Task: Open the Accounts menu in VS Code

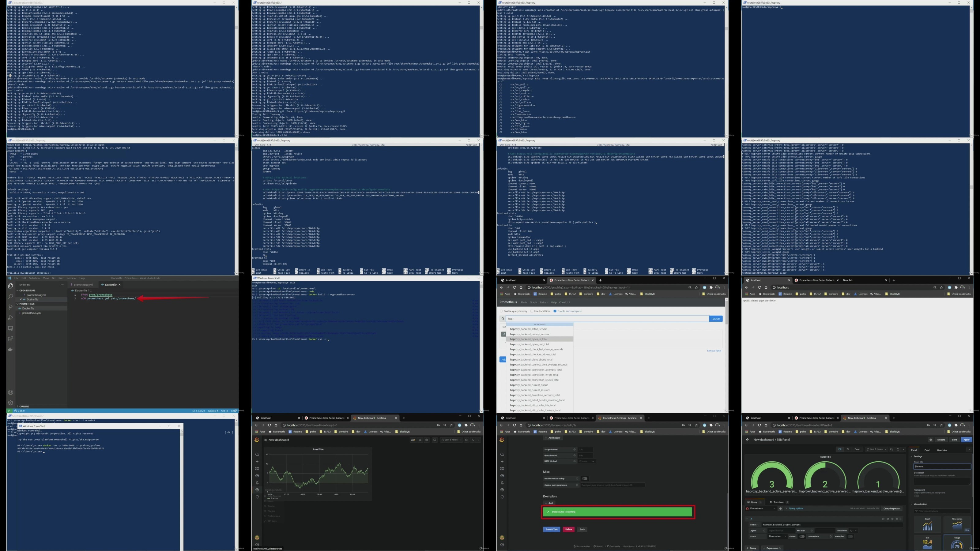Action: 11,392
